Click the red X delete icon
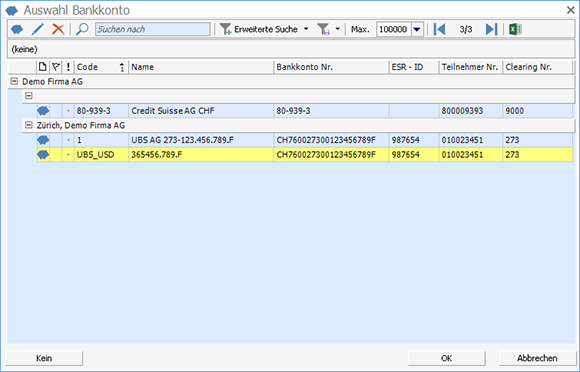Screen dimensions: 580x372 (x=58, y=29)
